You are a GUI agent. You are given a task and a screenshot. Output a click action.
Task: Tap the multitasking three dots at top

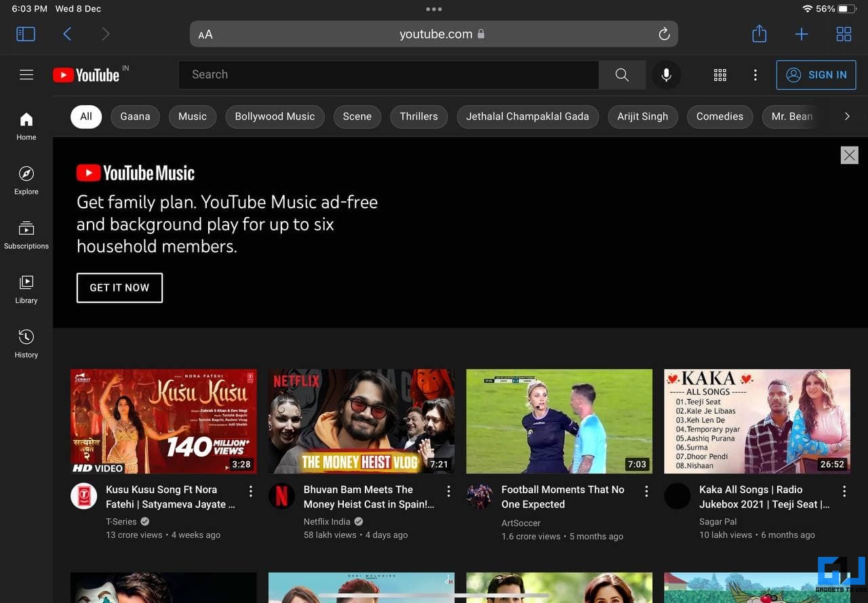[434, 9]
